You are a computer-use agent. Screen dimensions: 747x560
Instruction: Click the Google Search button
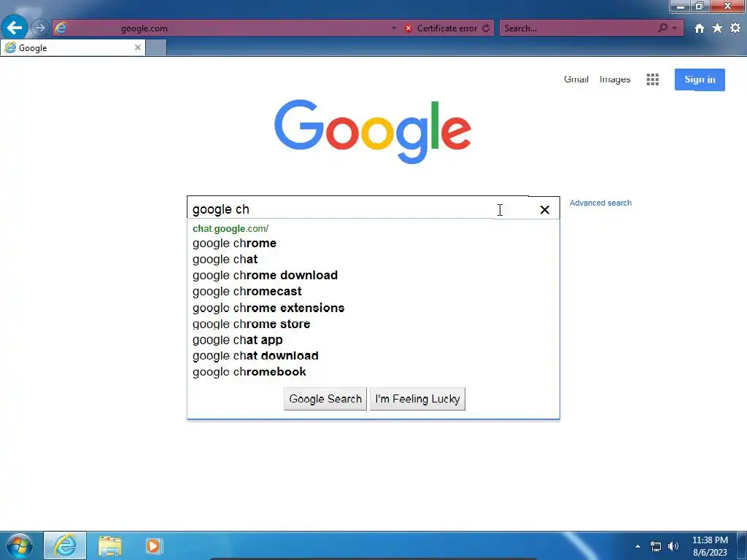tap(325, 399)
